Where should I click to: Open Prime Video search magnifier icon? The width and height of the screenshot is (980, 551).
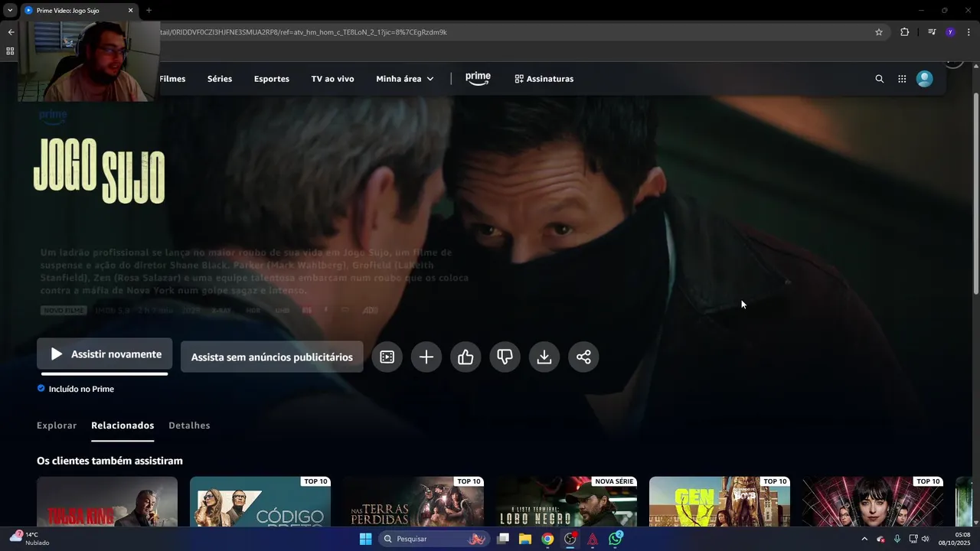tap(879, 79)
